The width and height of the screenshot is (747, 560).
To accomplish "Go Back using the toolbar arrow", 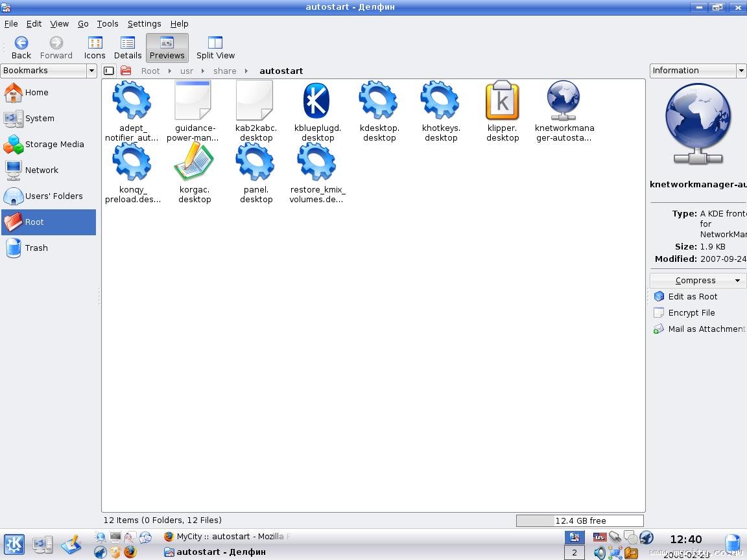I will coord(21,47).
